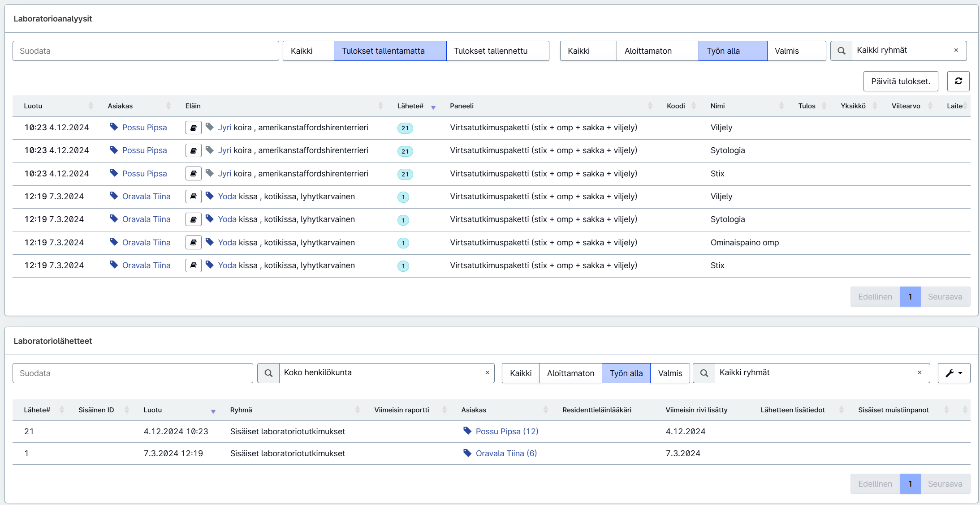Click the search icon next to Koko henkilökunta
This screenshot has width=980, height=505.
tap(268, 373)
